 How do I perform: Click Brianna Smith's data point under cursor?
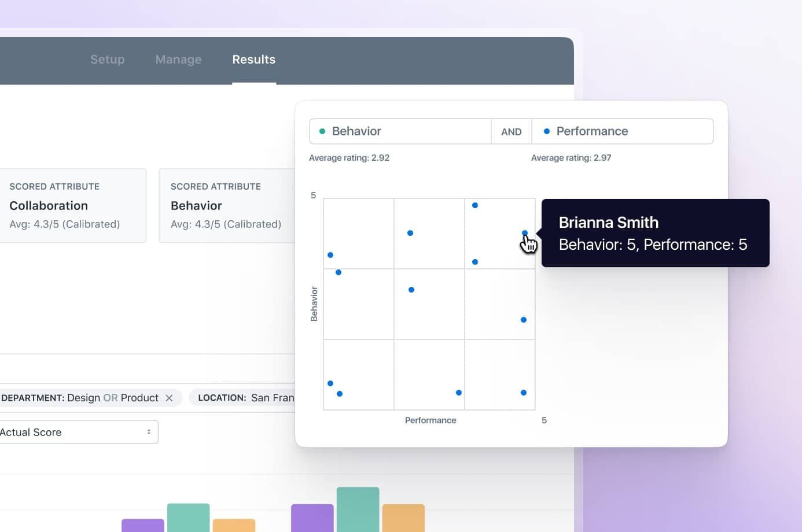pos(525,233)
